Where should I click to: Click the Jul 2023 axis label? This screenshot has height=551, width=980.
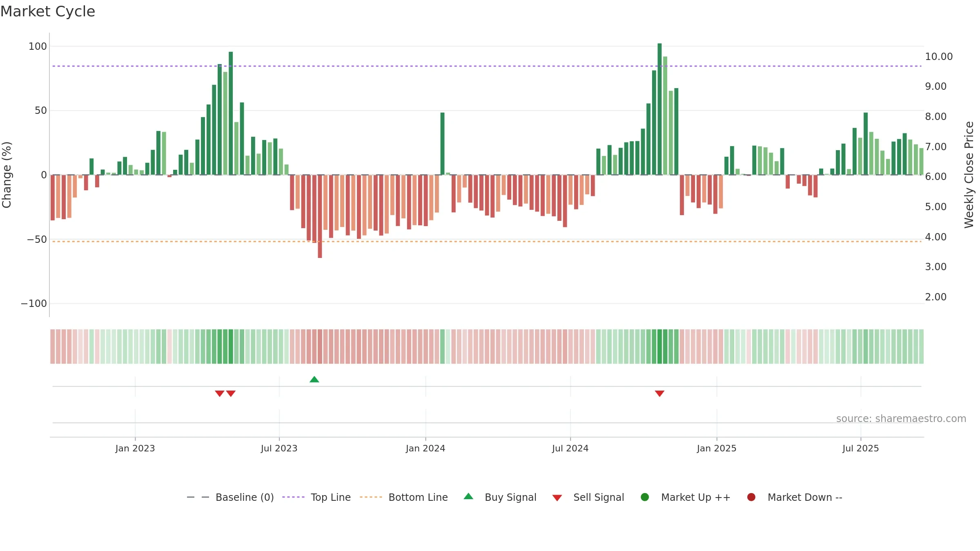pyautogui.click(x=279, y=449)
